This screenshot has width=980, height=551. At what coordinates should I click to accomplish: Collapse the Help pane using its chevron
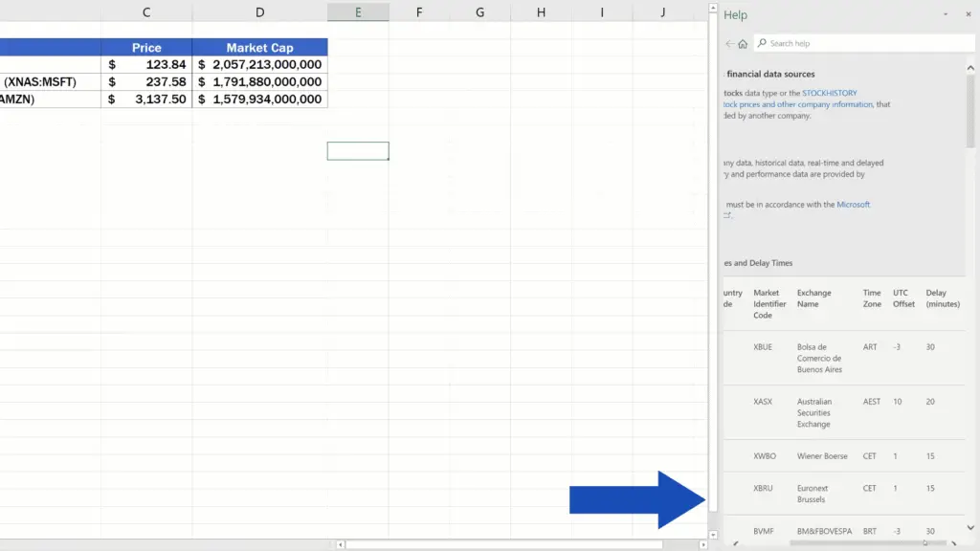point(946,14)
